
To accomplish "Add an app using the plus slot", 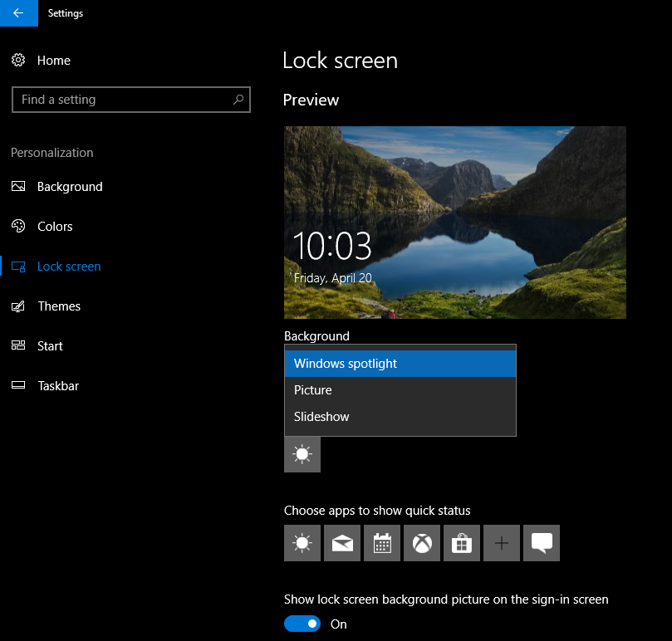I will tap(501, 542).
